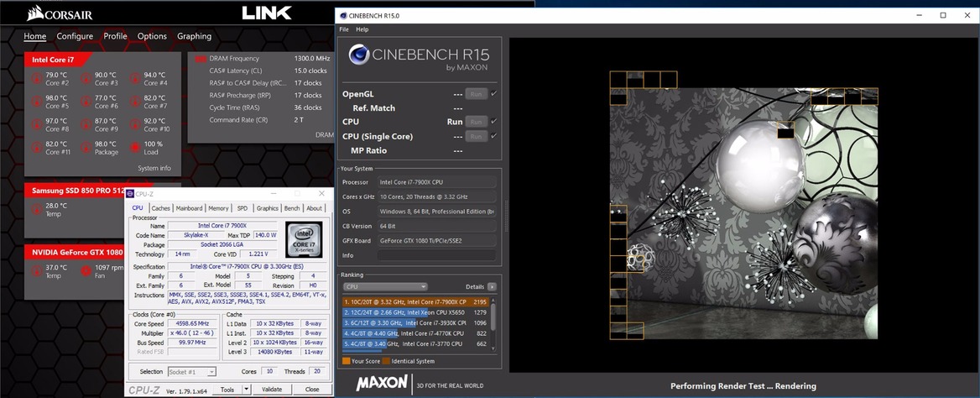Image resolution: width=980 pixels, height=398 pixels.
Task: Switch to the CPU-Z Graphics tab
Action: point(268,208)
